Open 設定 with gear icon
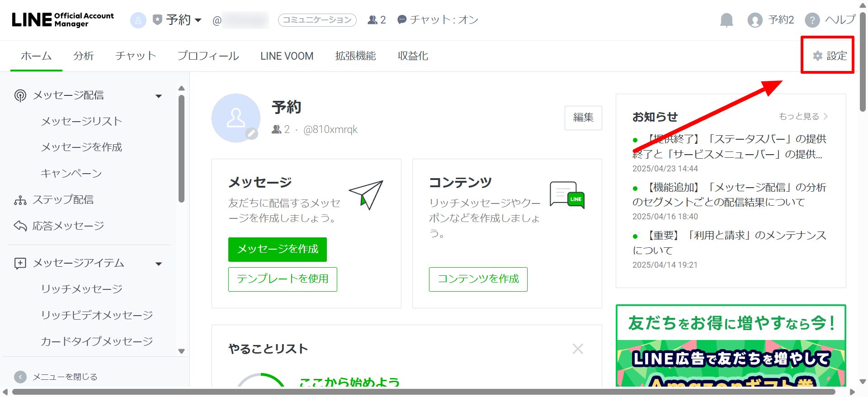This screenshot has width=868, height=397. pyautogui.click(x=829, y=56)
